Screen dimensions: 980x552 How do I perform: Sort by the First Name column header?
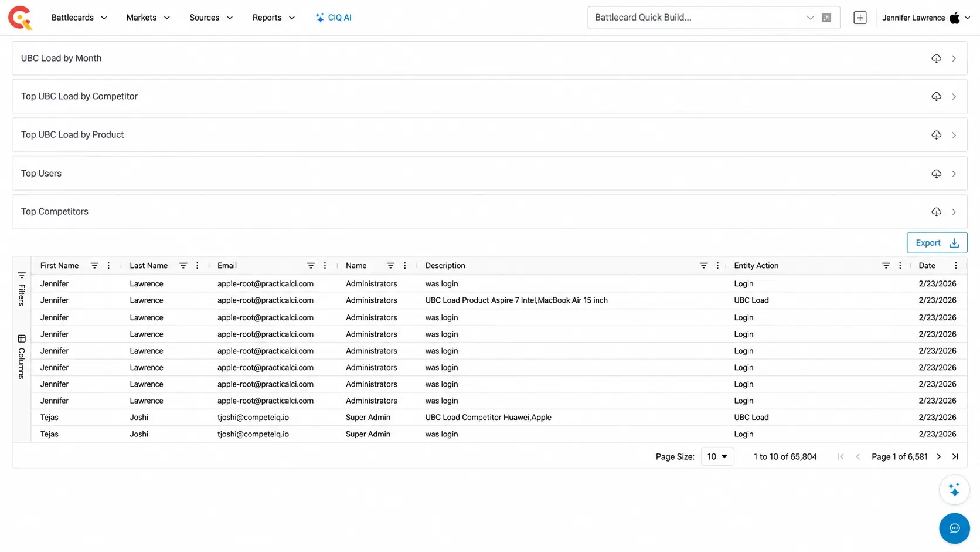coord(59,266)
